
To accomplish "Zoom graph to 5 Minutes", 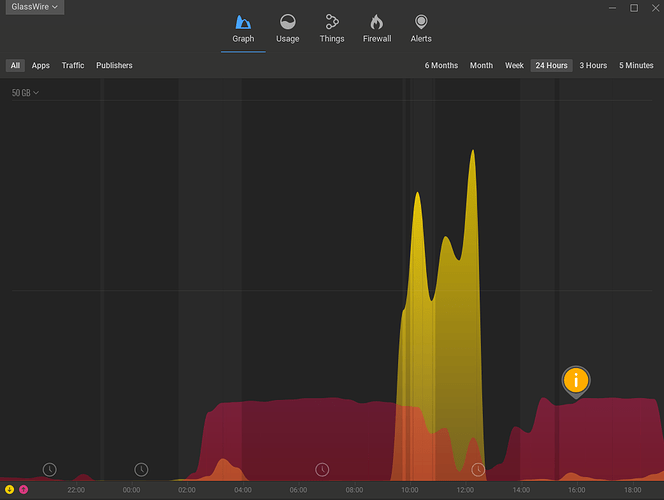I will pyautogui.click(x=636, y=65).
